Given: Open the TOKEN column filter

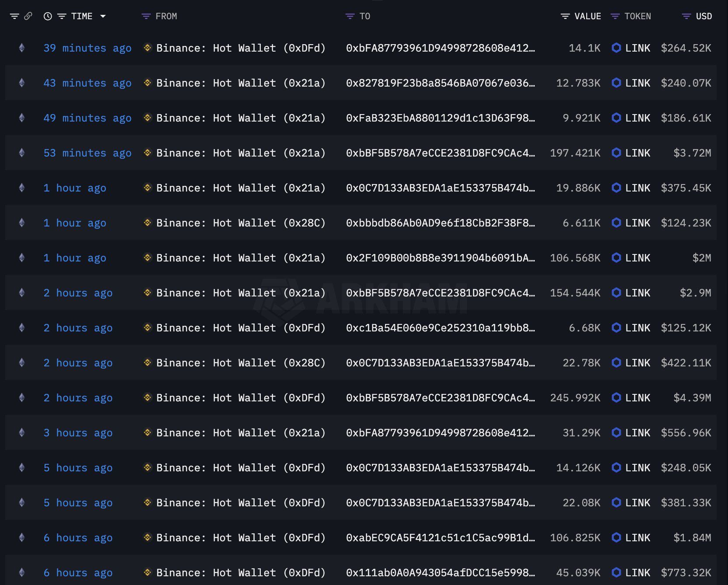Looking at the screenshot, I should [616, 16].
